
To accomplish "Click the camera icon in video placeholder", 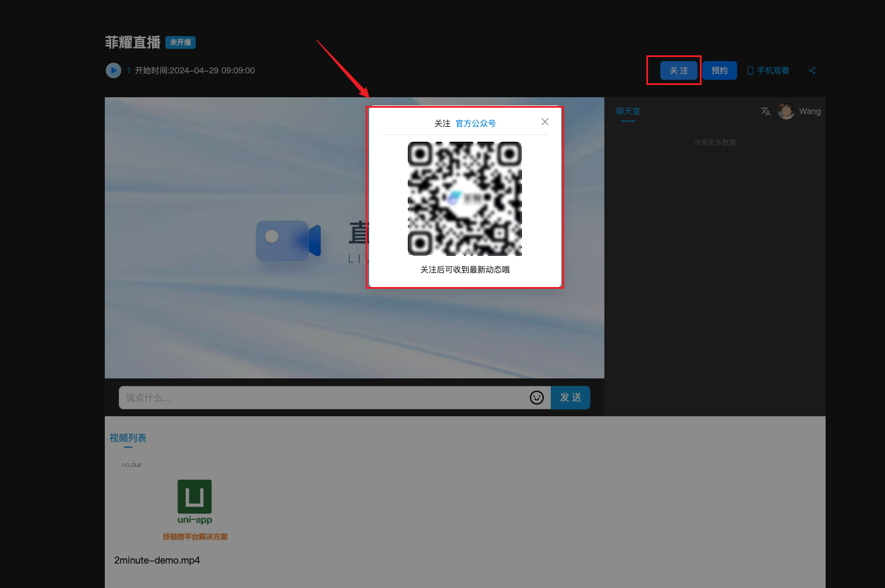I will pos(288,240).
